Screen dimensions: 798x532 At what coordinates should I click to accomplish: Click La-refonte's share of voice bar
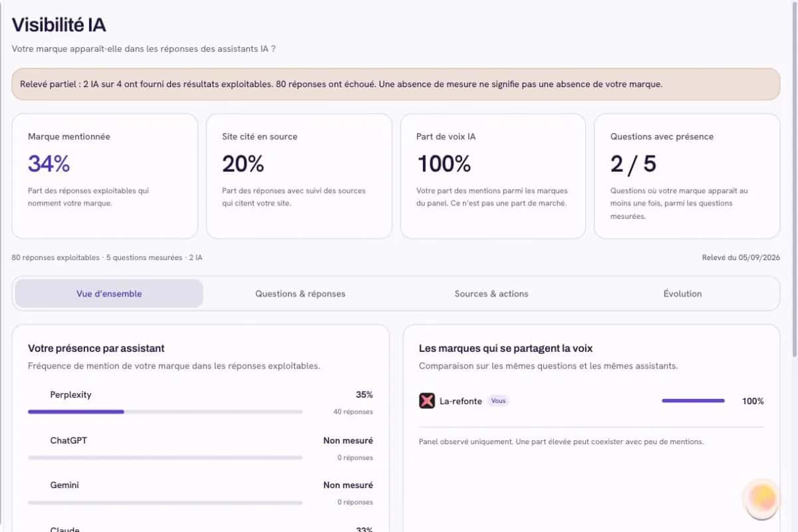tap(693, 401)
